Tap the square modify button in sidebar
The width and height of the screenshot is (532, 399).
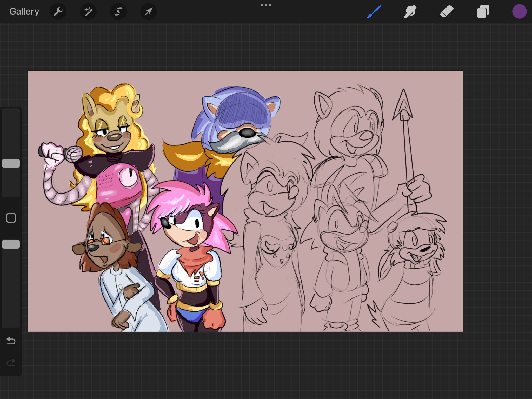pyautogui.click(x=11, y=218)
